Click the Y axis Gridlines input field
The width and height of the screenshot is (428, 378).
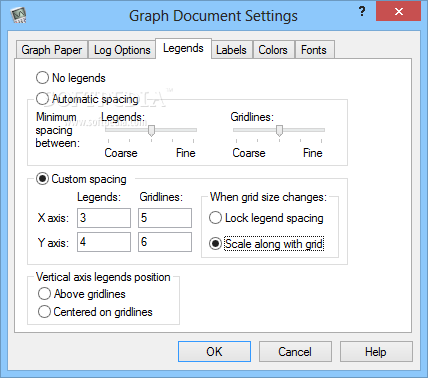coord(165,242)
